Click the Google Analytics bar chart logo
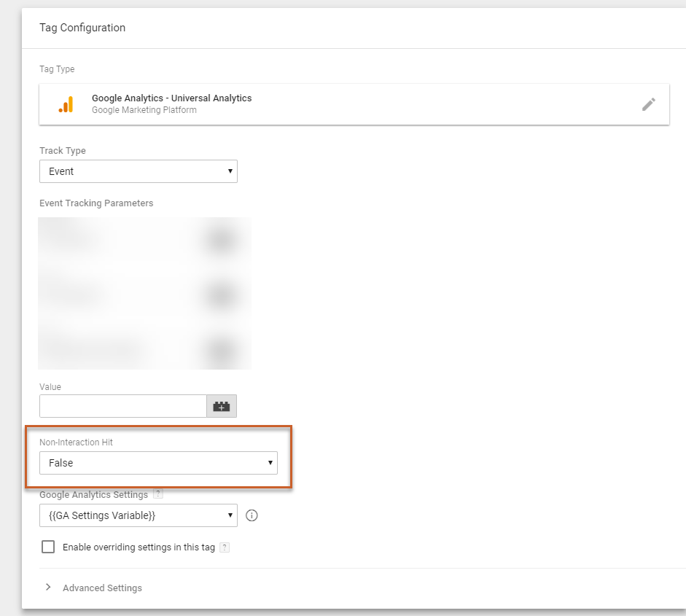The image size is (686, 616). click(x=66, y=104)
